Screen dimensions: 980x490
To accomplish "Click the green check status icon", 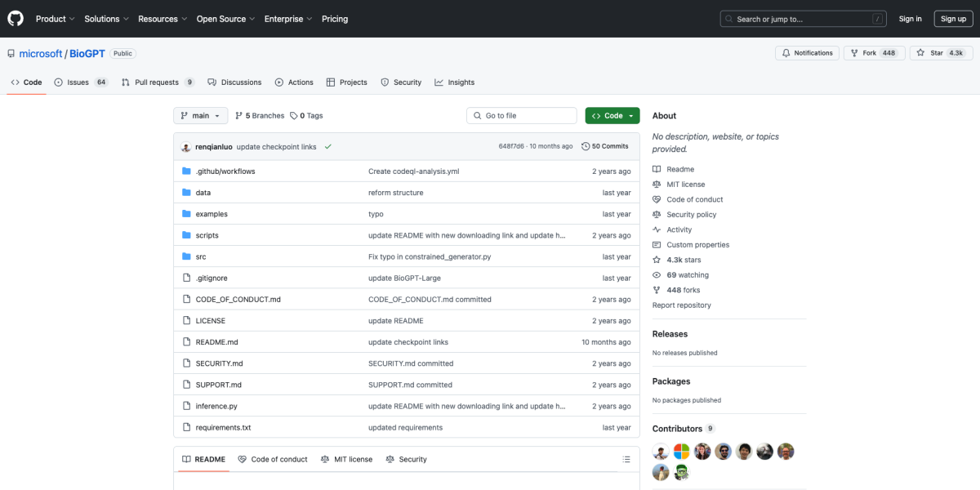I will 327,147.
